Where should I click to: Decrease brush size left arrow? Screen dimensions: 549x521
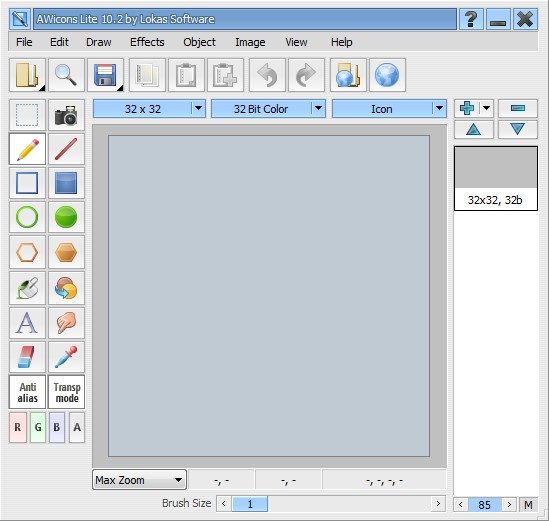(x=224, y=504)
